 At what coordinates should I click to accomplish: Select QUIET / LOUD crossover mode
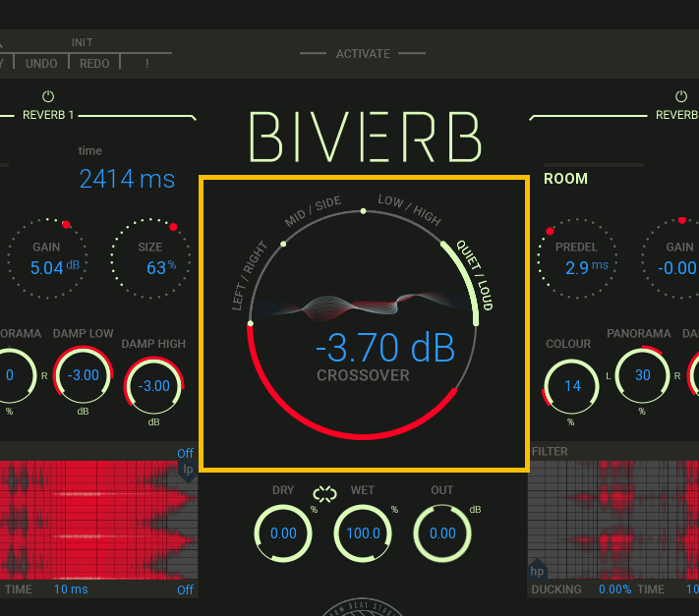pyautogui.click(x=475, y=275)
